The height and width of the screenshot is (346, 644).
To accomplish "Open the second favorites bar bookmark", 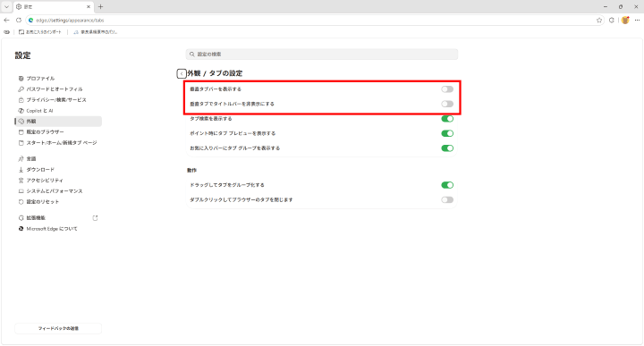I will [96, 32].
